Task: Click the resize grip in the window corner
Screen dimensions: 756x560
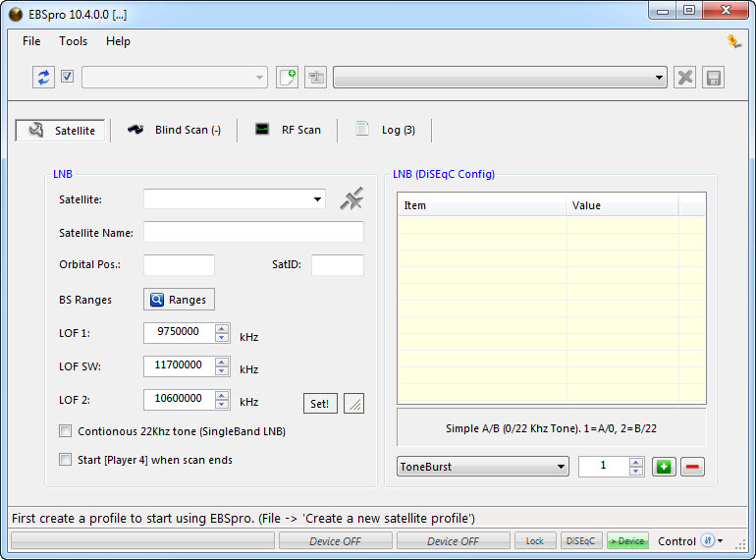Action: tap(740, 544)
